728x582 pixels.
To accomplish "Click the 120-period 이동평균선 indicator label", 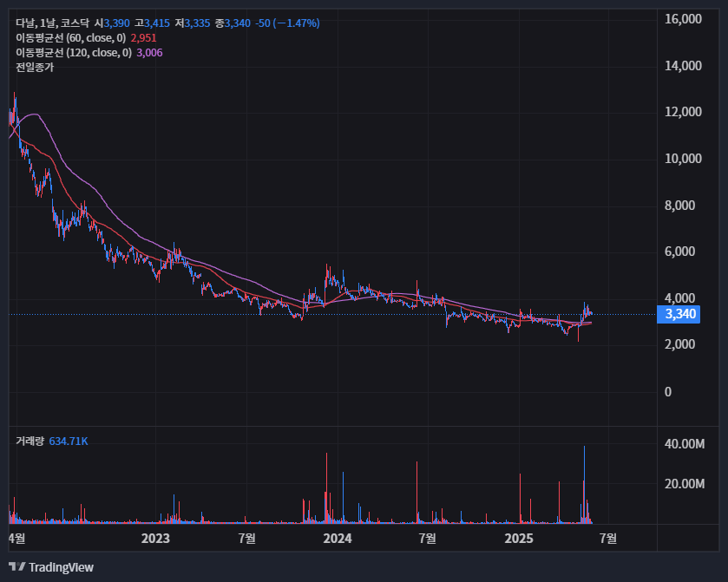I will (74, 53).
